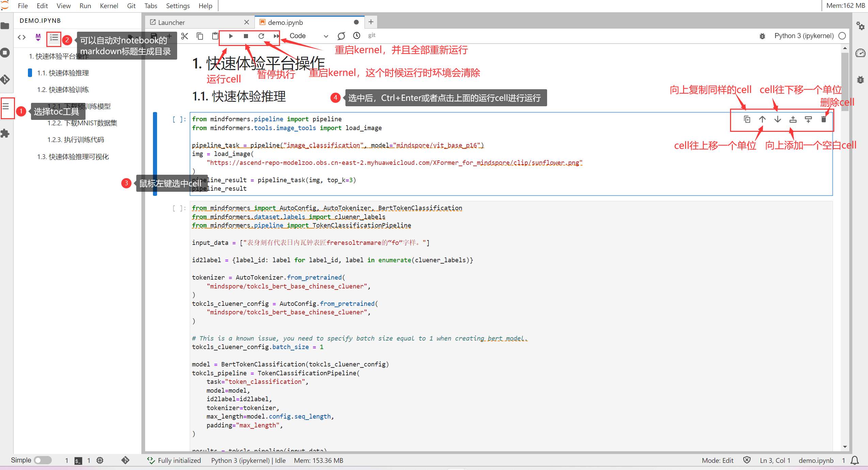
Task: Select Python 3 (ipykernel) kernel switcher
Action: pyautogui.click(x=804, y=36)
